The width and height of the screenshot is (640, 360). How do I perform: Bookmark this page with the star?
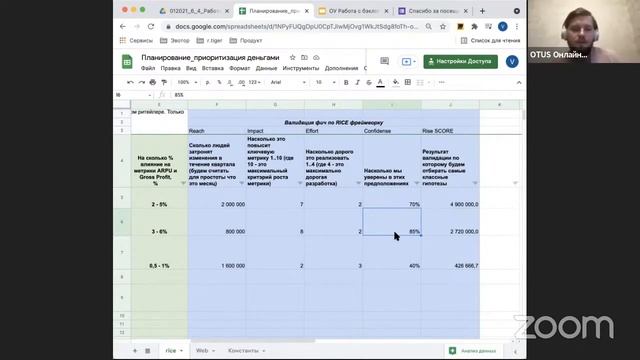(x=443, y=27)
